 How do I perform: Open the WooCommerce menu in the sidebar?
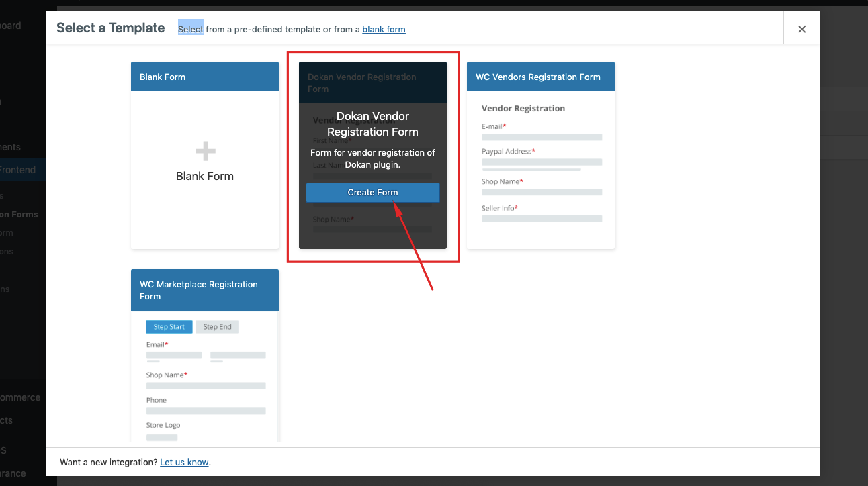click(20, 397)
